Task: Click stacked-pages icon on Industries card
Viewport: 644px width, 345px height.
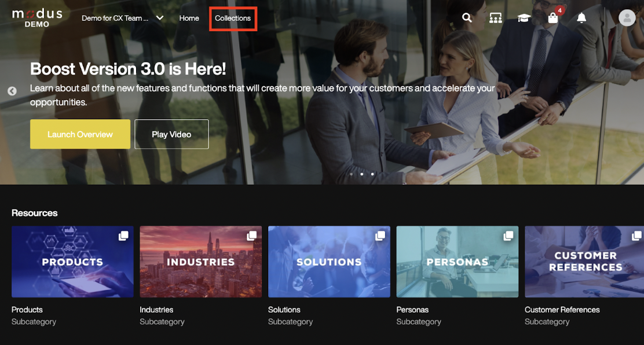Action: coord(252,236)
